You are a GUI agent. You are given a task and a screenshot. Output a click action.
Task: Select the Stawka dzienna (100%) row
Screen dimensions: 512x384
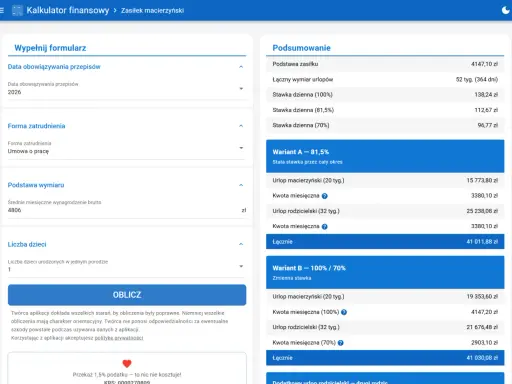[385, 95]
